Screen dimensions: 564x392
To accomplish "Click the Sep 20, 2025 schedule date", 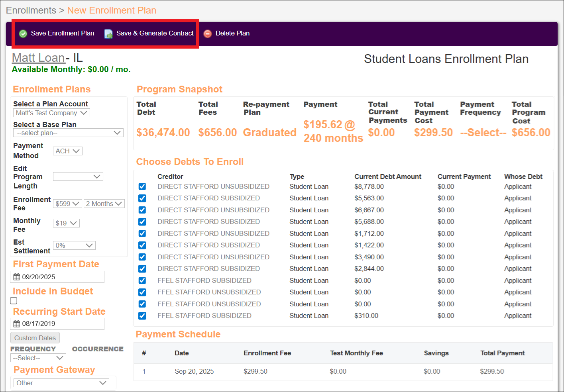I will click(194, 371).
